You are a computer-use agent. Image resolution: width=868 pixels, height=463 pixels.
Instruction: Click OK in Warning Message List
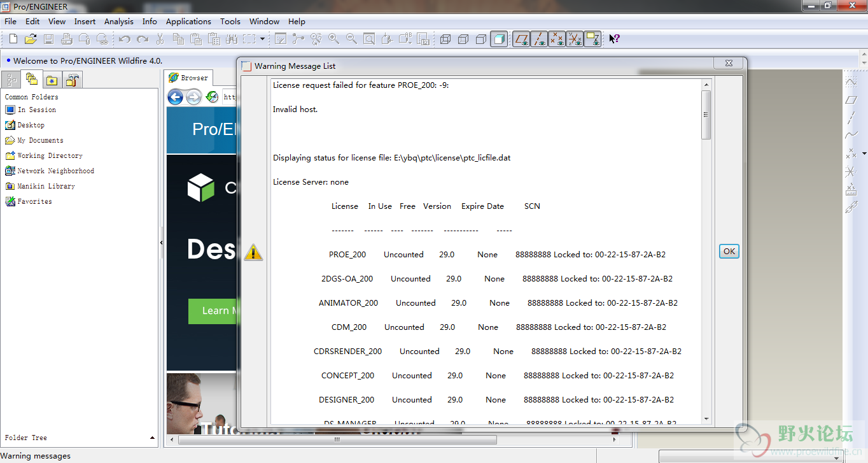point(729,251)
